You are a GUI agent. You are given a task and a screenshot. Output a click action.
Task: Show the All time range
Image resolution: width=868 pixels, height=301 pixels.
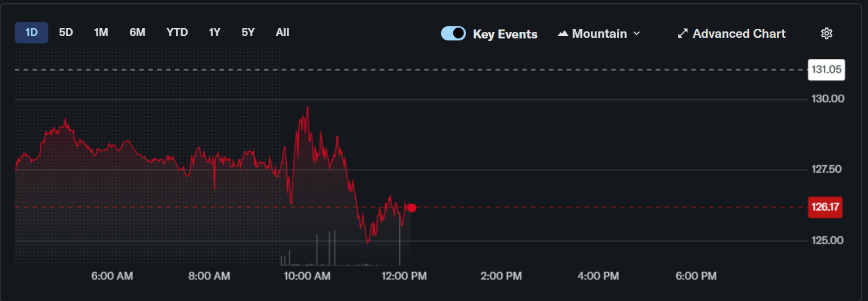[282, 32]
